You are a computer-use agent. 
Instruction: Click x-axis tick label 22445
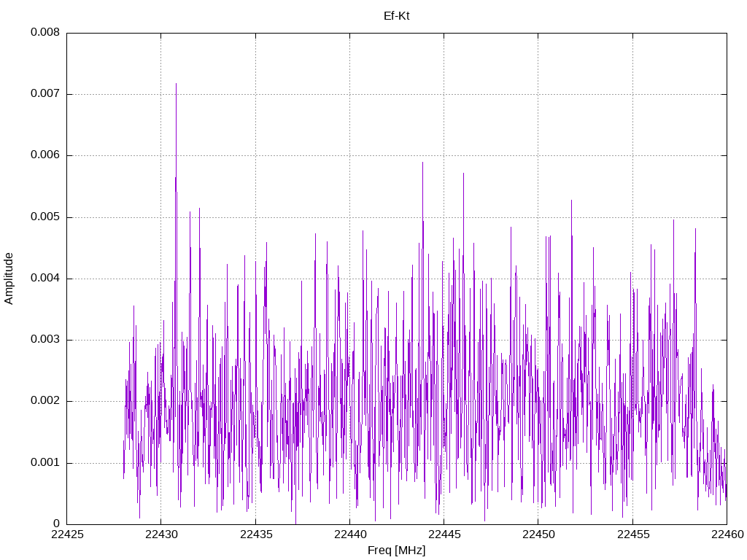click(x=444, y=534)
